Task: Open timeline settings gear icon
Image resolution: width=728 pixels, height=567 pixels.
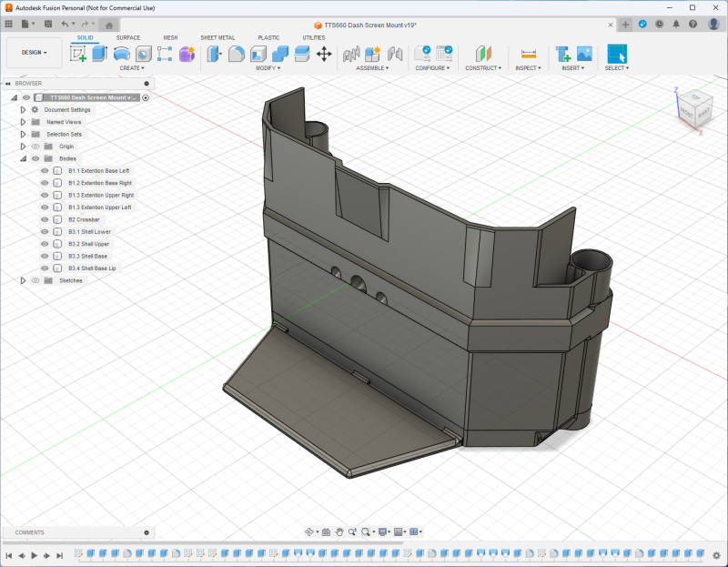Action: tap(718, 554)
